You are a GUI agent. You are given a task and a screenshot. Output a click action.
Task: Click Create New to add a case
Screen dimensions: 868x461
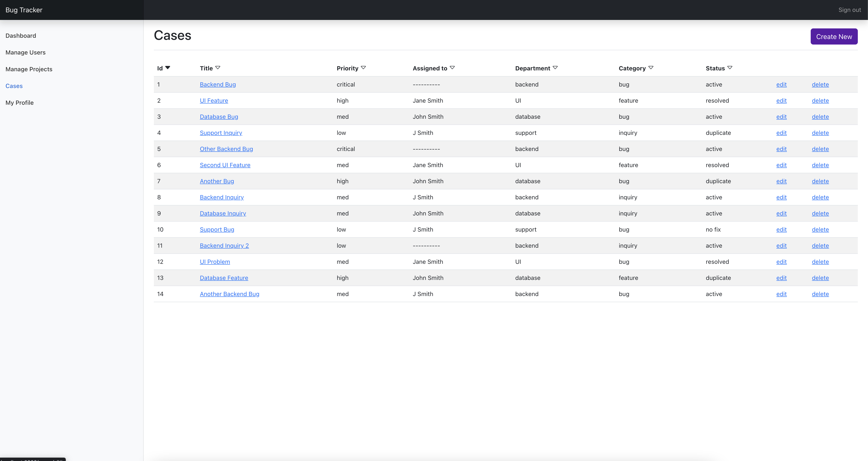(834, 36)
